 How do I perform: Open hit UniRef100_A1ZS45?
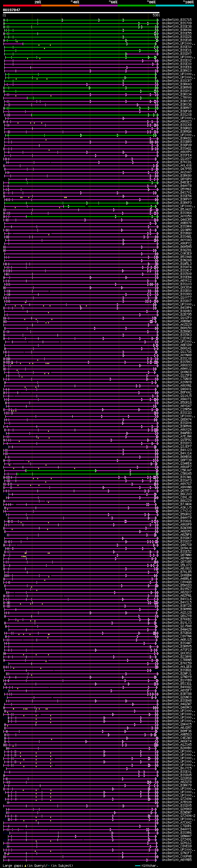(177, 744)
